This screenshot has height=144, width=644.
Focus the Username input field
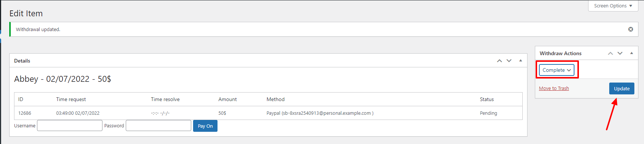pyautogui.click(x=70, y=125)
